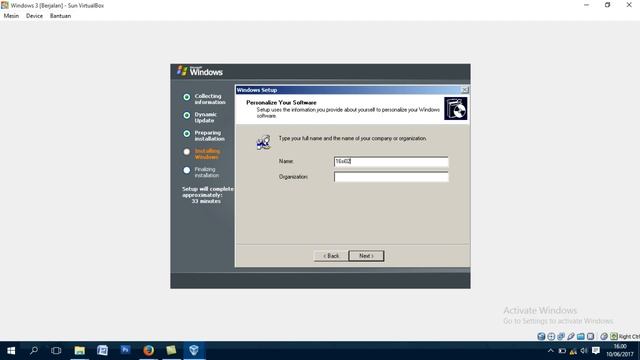Open Task View from taskbar
This screenshot has width=640, height=360.
tap(56, 350)
